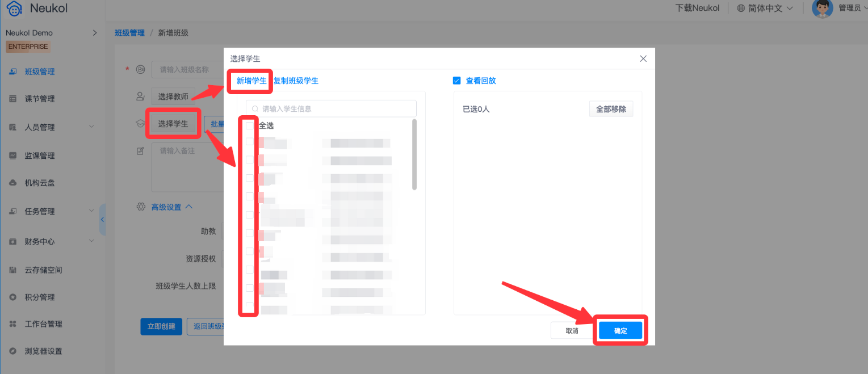This screenshot has width=868, height=374.
Task: Open the 浏览器设置 sidebar icon
Action: [x=12, y=351]
